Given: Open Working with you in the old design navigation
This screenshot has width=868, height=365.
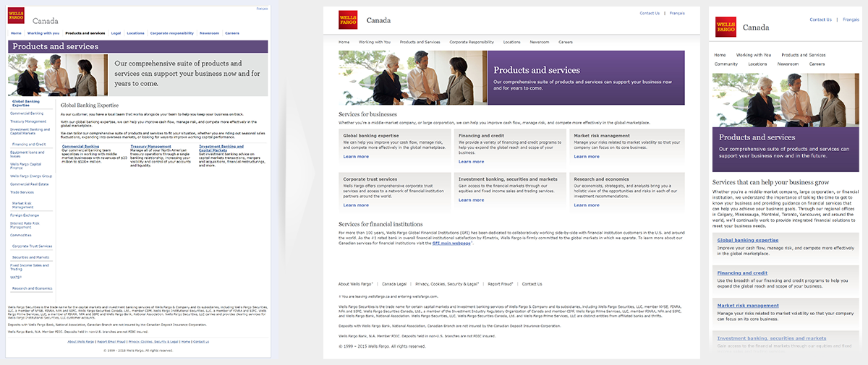Looking at the screenshot, I should (x=43, y=33).
